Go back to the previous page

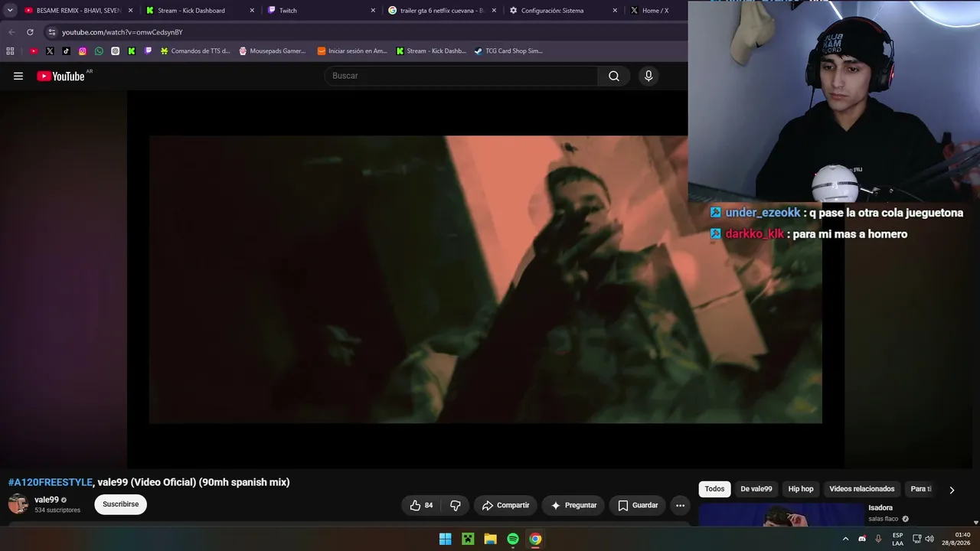11,32
